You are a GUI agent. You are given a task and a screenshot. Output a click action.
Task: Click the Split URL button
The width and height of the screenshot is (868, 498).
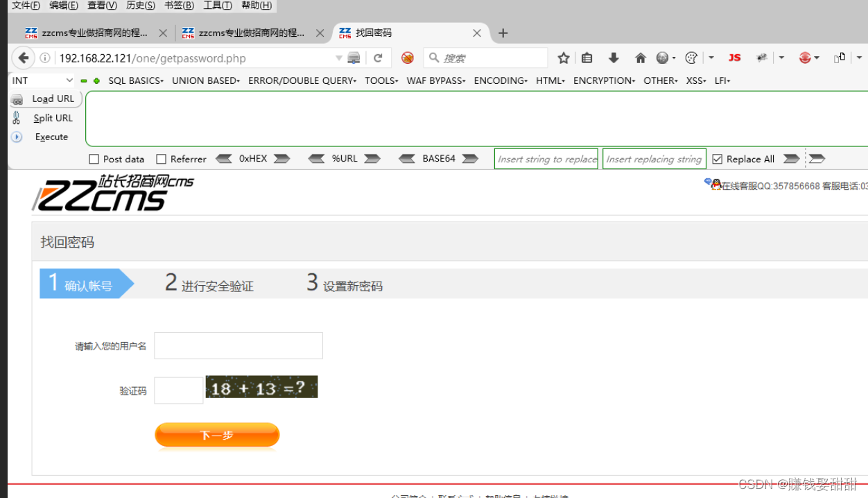pos(46,118)
